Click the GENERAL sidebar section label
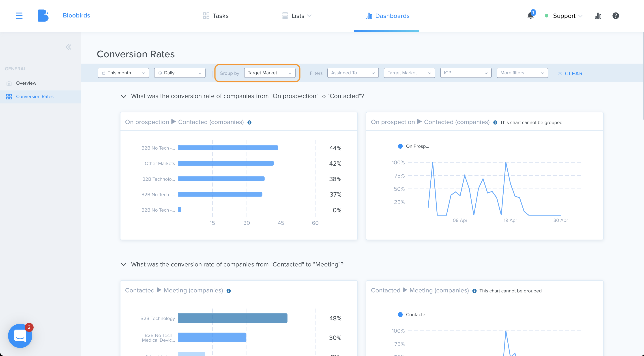 15,69
